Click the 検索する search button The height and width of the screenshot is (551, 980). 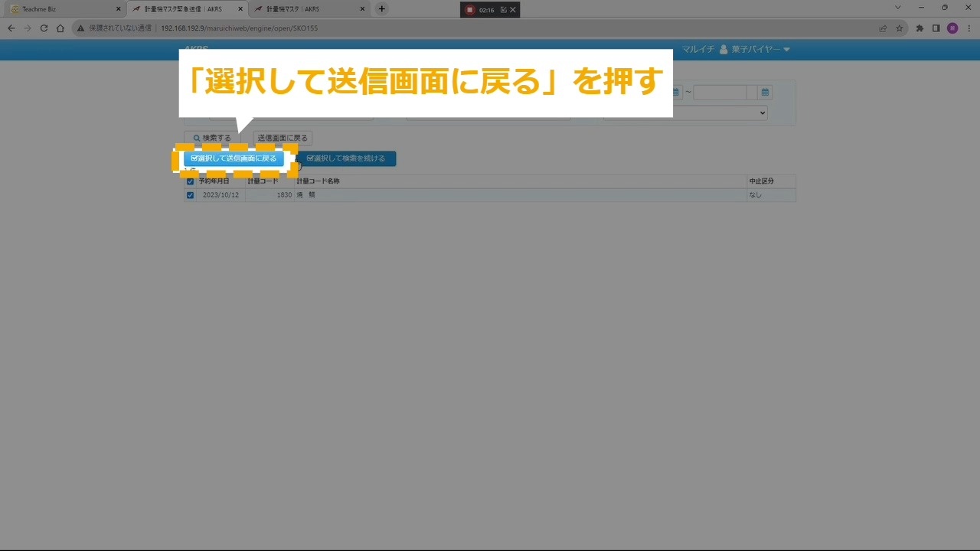(212, 139)
